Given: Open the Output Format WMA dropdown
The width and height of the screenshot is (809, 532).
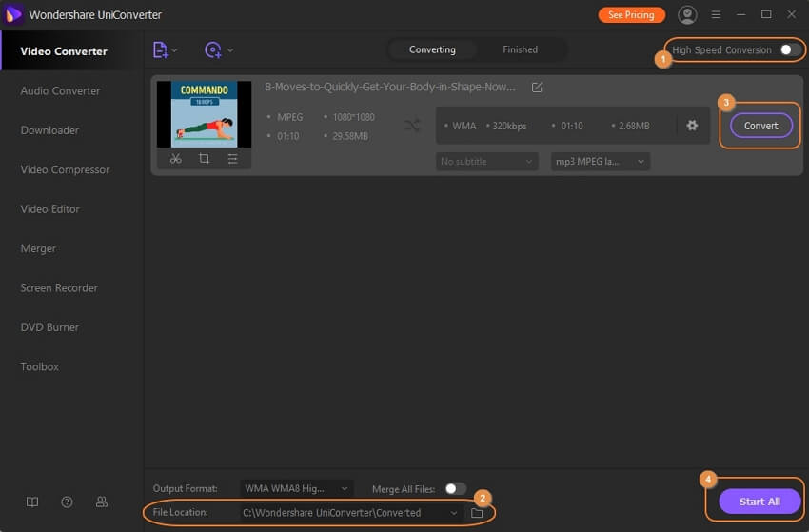Looking at the screenshot, I should pyautogui.click(x=297, y=488).
